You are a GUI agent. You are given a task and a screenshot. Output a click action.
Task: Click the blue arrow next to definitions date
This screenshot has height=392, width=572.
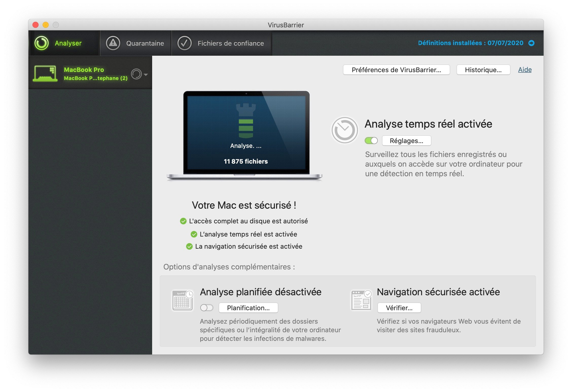[x=531, y=43]
